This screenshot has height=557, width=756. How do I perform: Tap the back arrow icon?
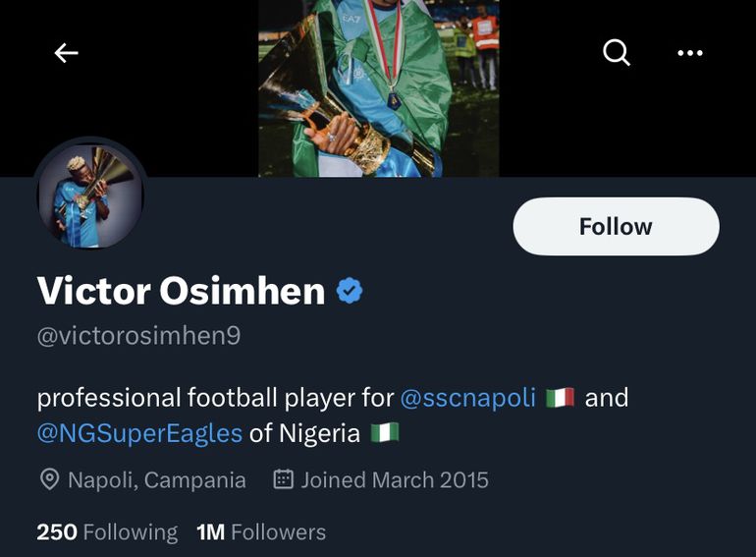66,53
